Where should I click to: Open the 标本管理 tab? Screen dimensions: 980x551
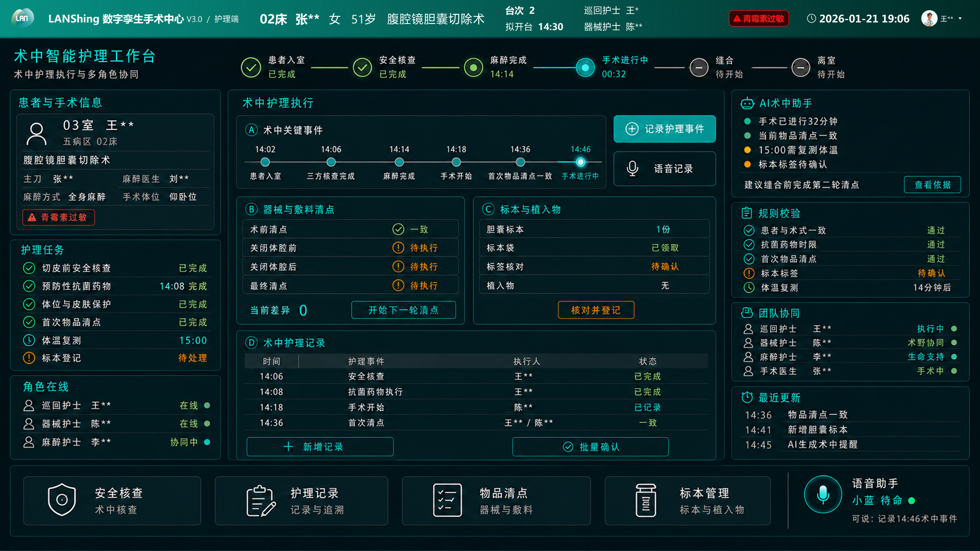click(688, 501)
